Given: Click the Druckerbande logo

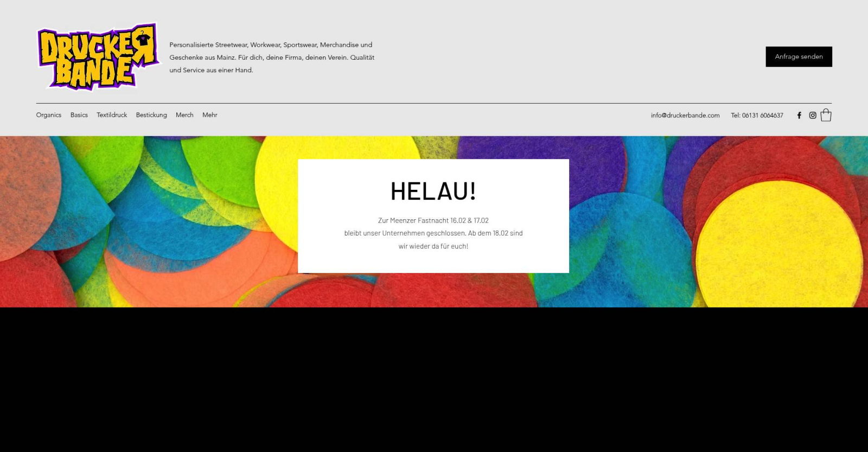Looking at the screenshot, I should pos(98,56).
